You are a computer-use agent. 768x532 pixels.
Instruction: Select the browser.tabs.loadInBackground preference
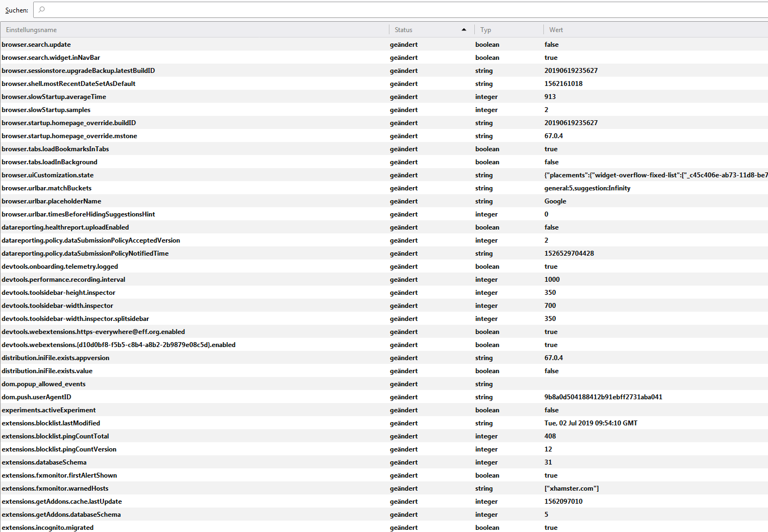pos(49,162)
